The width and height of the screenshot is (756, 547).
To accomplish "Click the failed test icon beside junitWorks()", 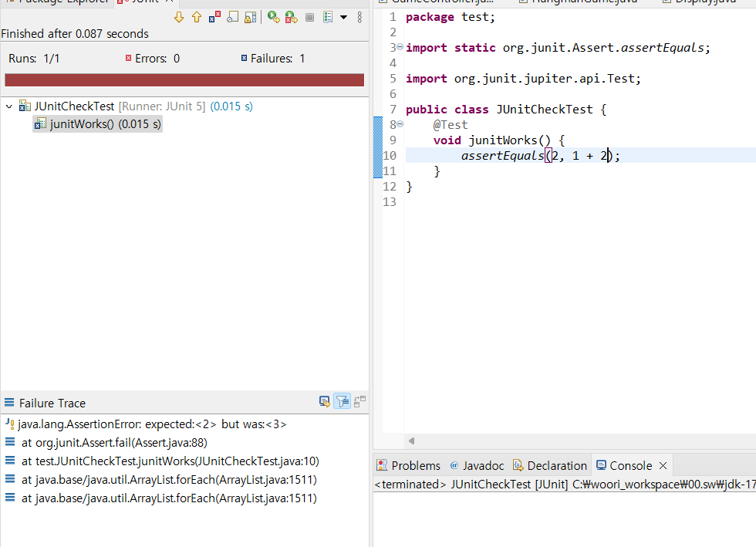I will coord(40,124).
